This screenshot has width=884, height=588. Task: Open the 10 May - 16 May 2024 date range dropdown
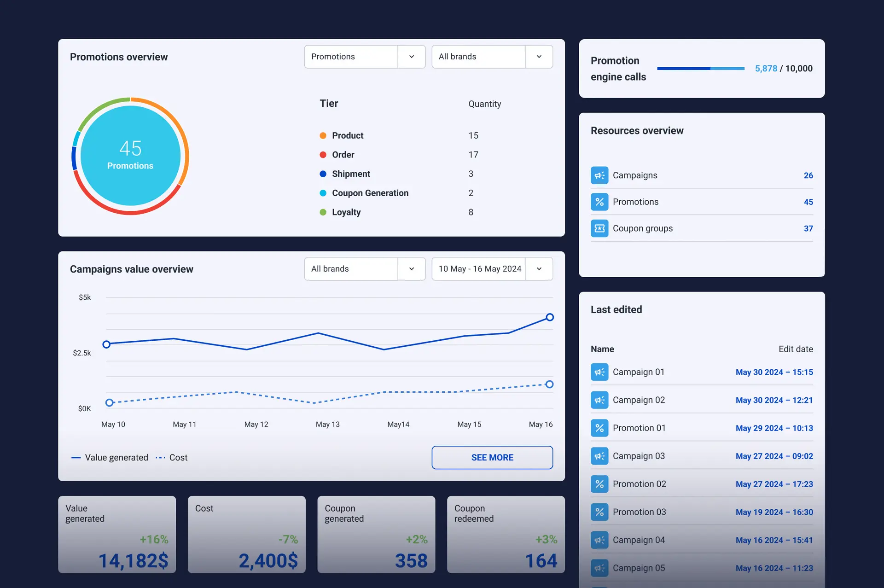point(492,269)
